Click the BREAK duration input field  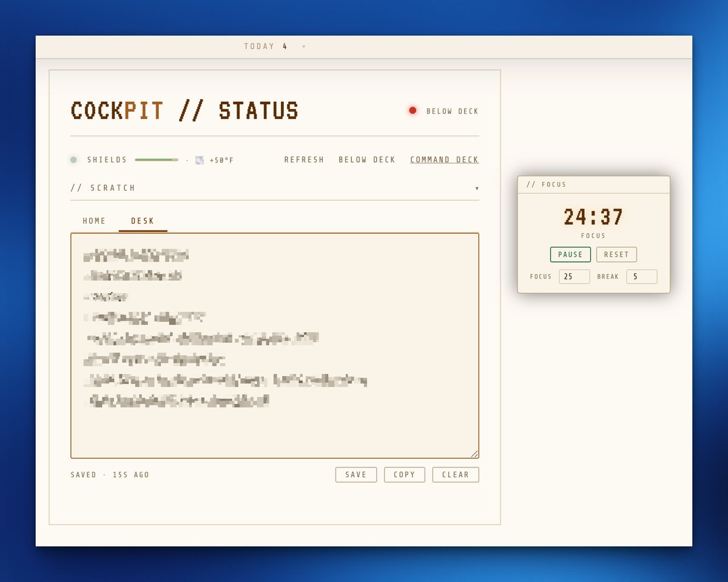point(641,276)
